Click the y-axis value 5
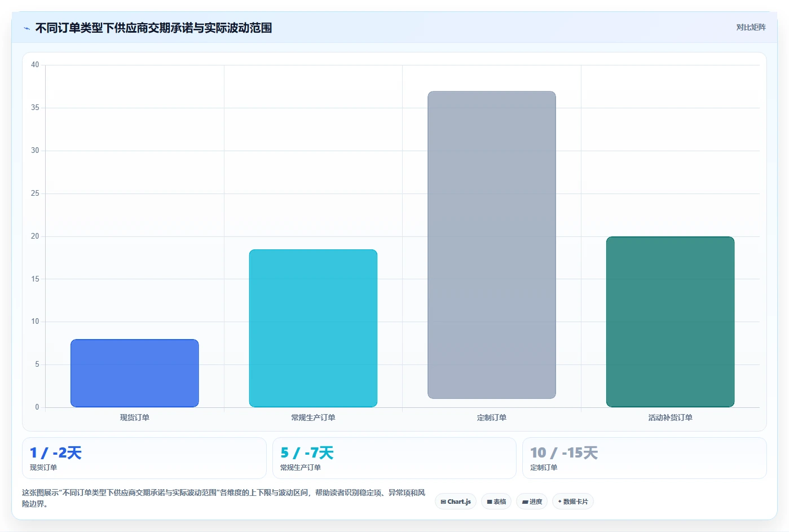 tap(37, 364)
